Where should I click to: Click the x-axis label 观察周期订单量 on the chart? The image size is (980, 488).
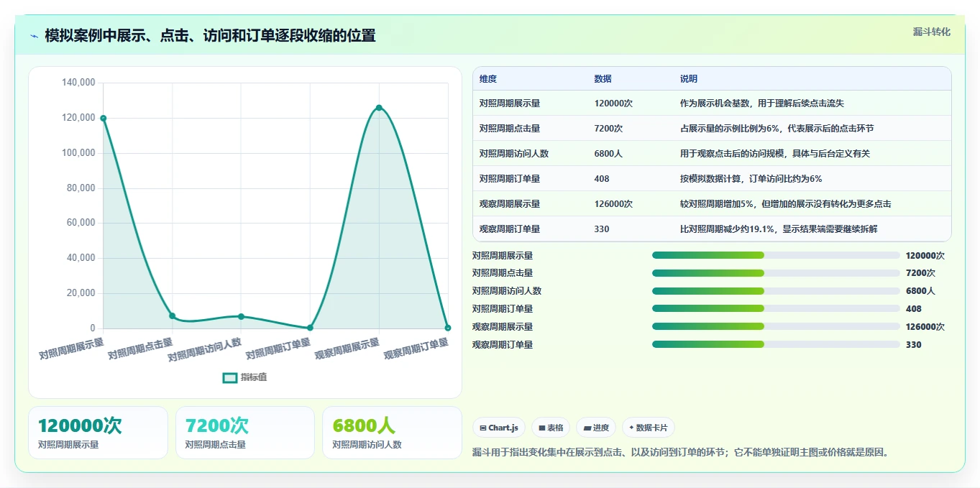416,349
